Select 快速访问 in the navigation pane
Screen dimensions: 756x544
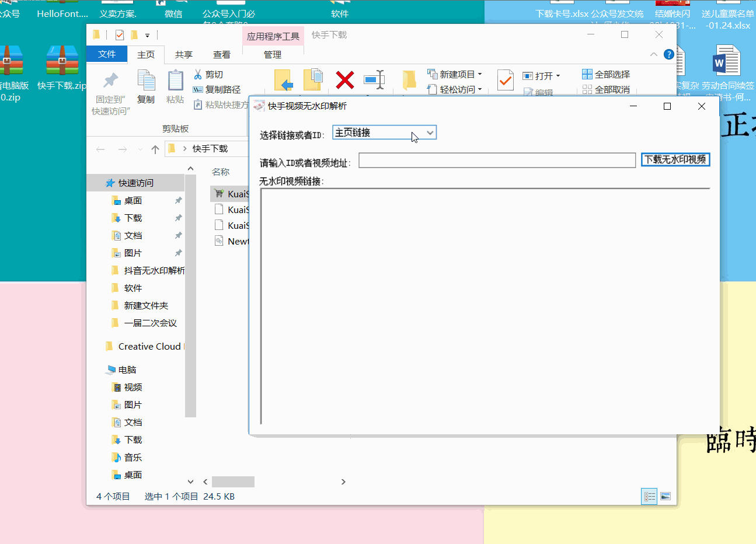pos(135,183)
